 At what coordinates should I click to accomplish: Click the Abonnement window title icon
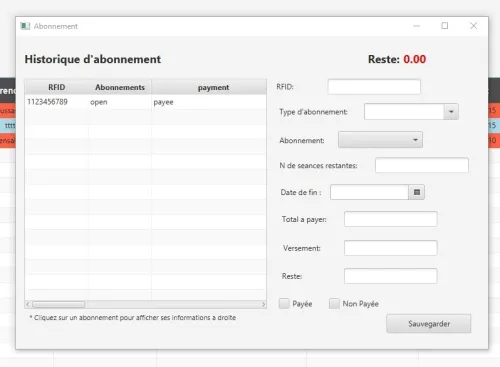25,26
